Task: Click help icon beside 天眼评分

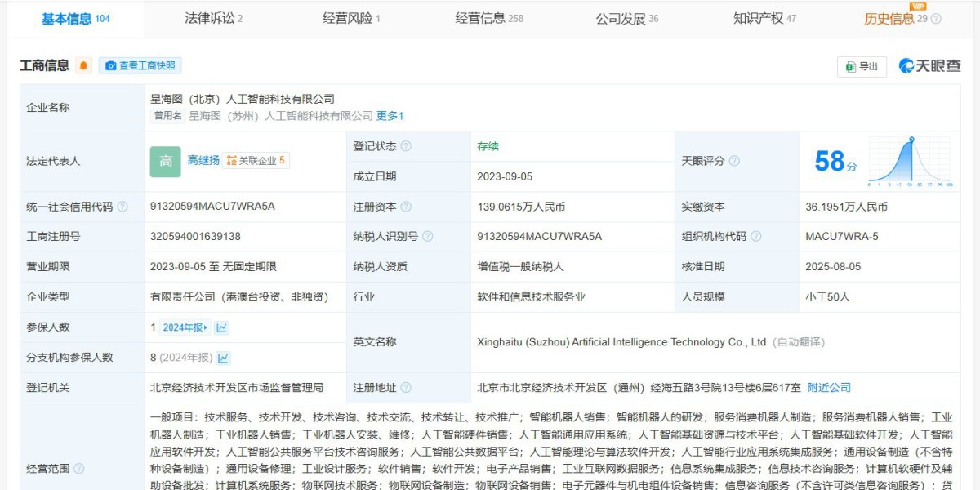Action: point(734,161)
